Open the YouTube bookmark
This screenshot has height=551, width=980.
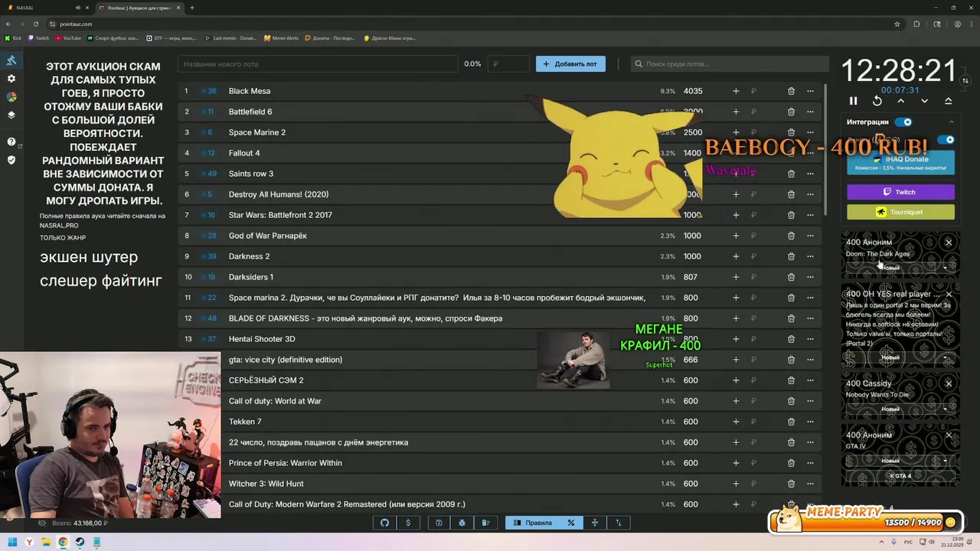point(68,37)
